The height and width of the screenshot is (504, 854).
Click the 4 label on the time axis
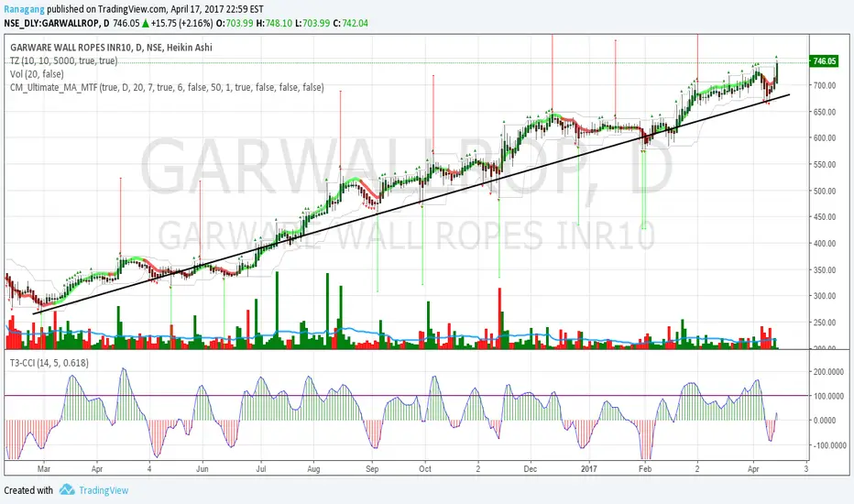tap(149, 468)
